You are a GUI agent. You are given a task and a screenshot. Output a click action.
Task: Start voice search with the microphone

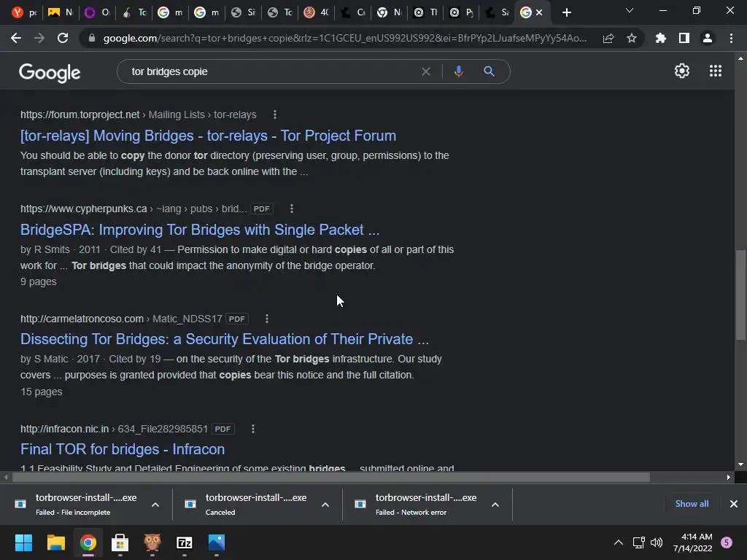[x=458, y=71]
